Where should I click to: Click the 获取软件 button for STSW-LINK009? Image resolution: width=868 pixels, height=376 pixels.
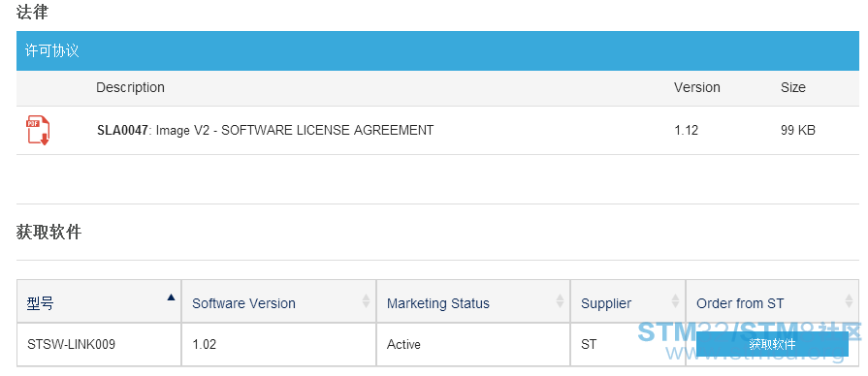pyautogui.click(x=772, y=344)
